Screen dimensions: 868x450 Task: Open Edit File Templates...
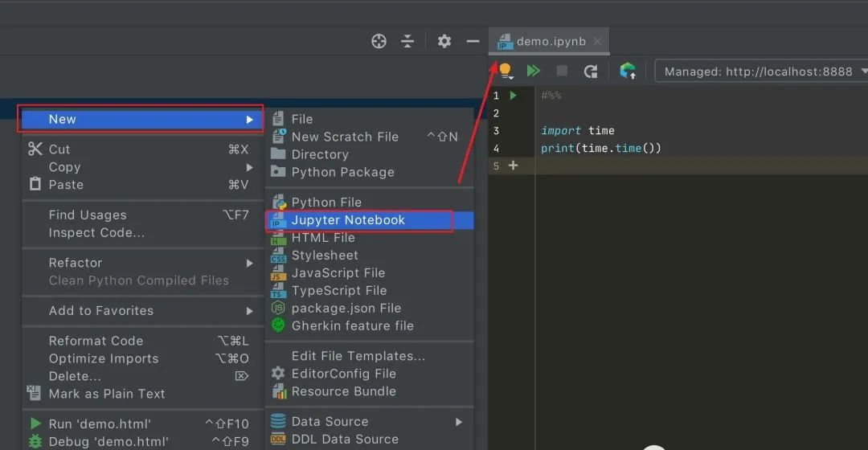tap(369, 356)
